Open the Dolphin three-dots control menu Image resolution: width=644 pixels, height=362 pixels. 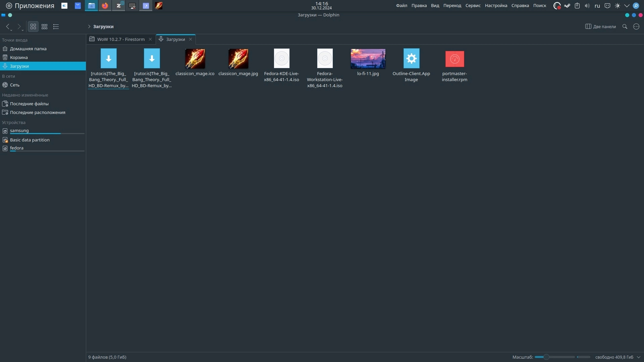click(x=636, y=26)
